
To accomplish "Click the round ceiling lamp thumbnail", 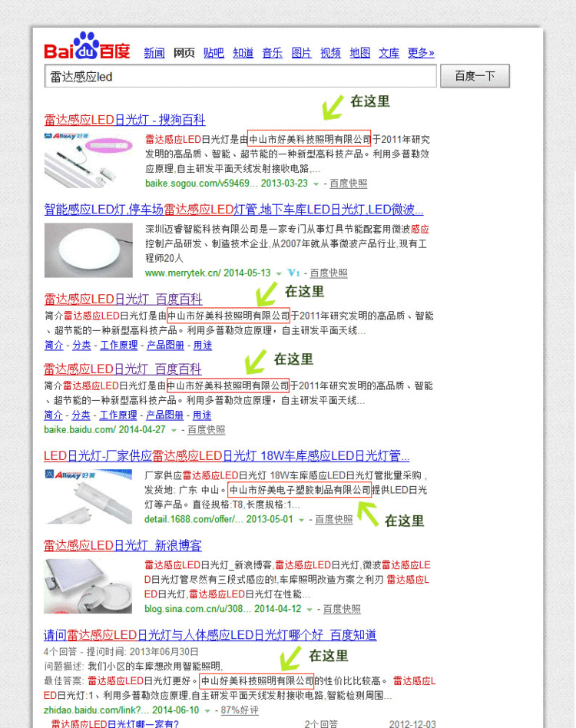I will pyautogui.click(x=88, y=250).
